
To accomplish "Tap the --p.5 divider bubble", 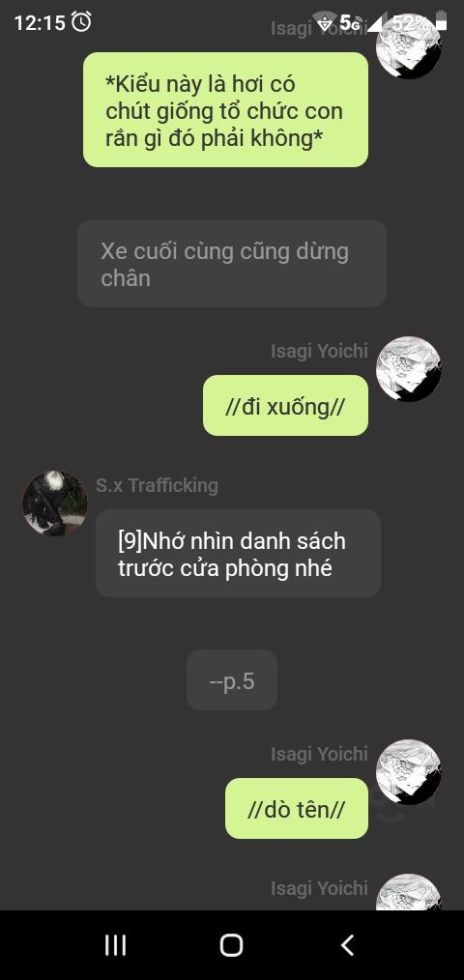I will [x=232, y=680].
